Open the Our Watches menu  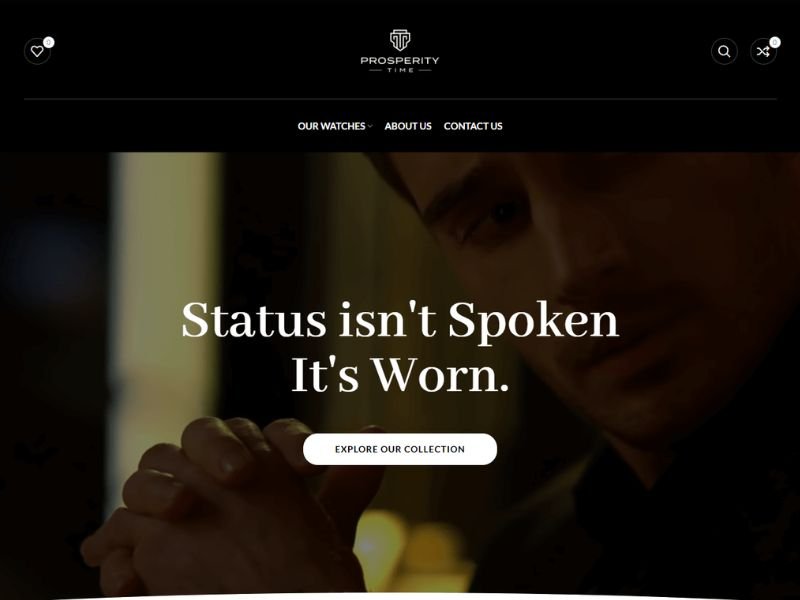332,126
